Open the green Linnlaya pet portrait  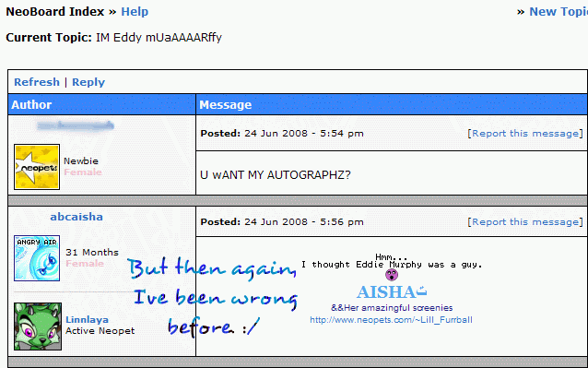coord(38,326)
